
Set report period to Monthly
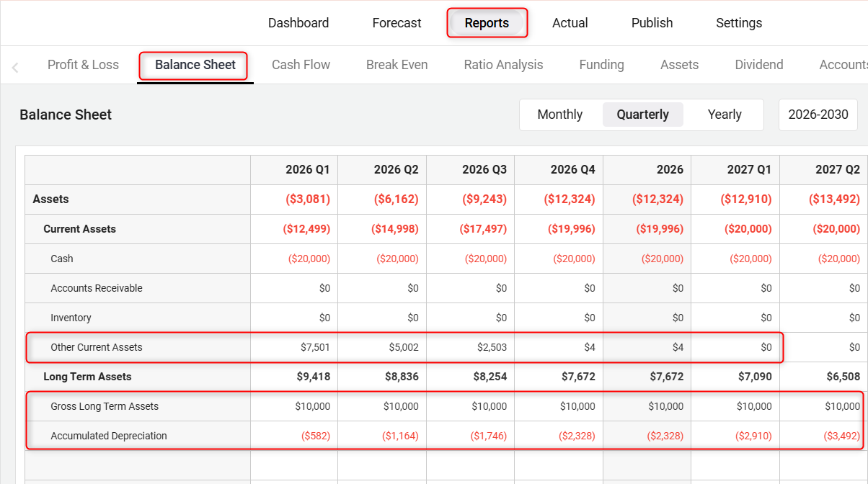[x=559, y=115]
